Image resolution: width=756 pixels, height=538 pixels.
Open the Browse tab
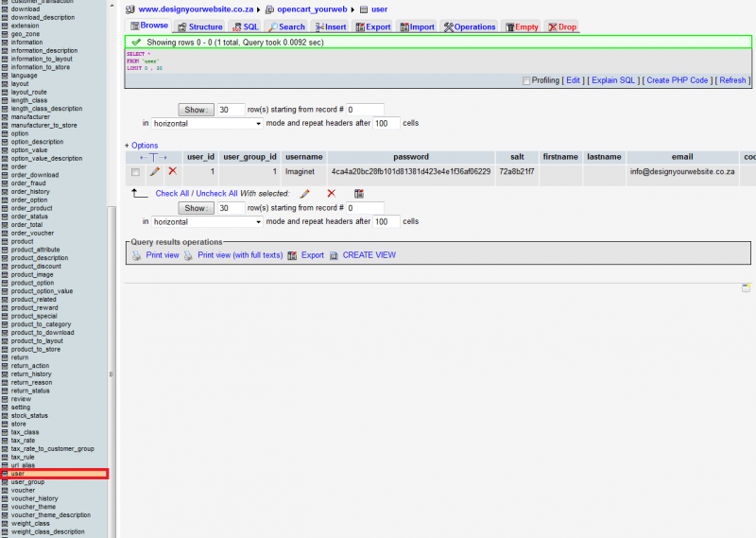pos(149,26)
